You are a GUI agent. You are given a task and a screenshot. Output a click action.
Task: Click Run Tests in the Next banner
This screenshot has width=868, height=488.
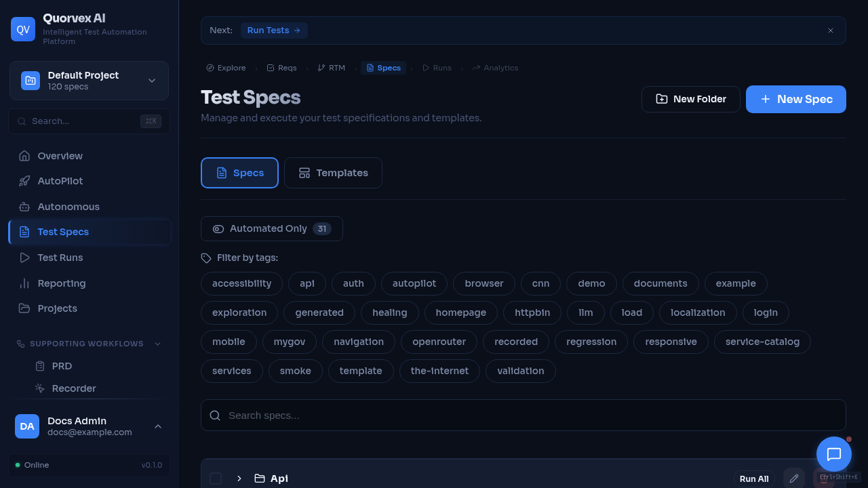click(274, 30)
